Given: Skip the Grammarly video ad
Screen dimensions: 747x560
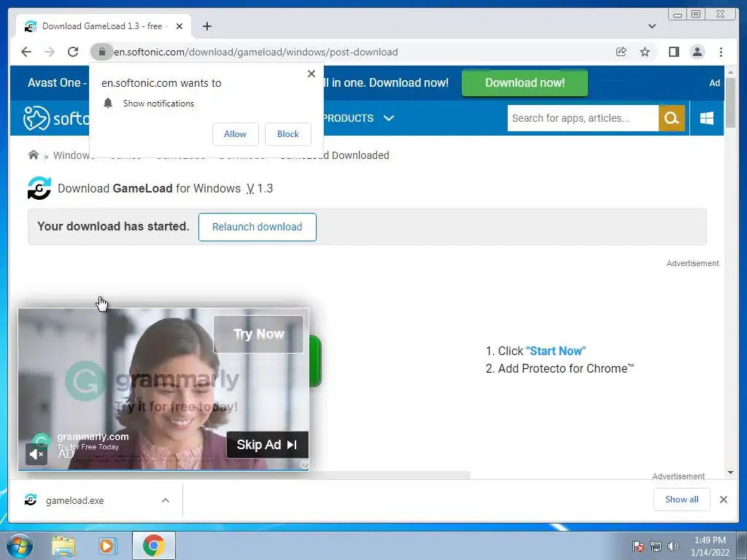Looking at the screenshot, I should [267, 445].
